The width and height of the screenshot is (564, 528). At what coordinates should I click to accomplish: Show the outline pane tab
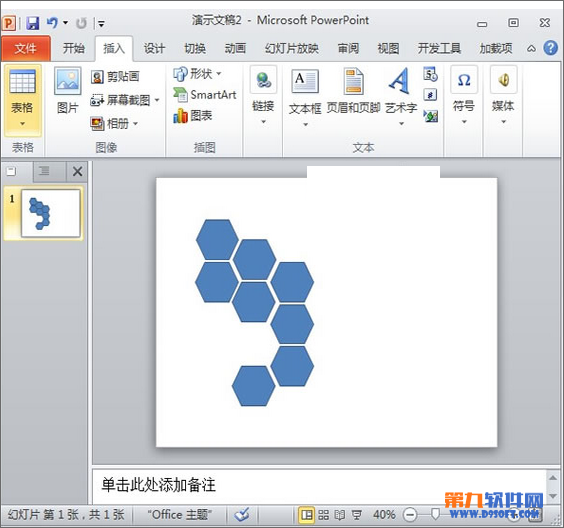coord(44,172)
